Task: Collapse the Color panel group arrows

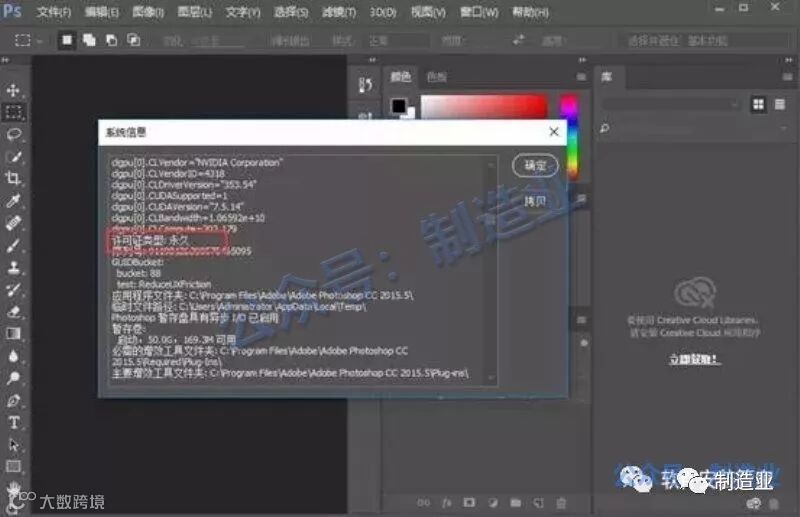Action: (582, 60)
